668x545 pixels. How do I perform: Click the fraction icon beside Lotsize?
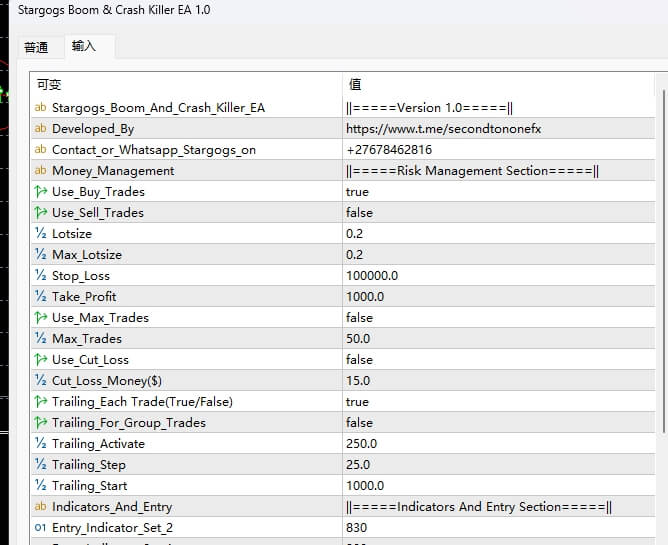pyautogui.click(x=40, y=234)
